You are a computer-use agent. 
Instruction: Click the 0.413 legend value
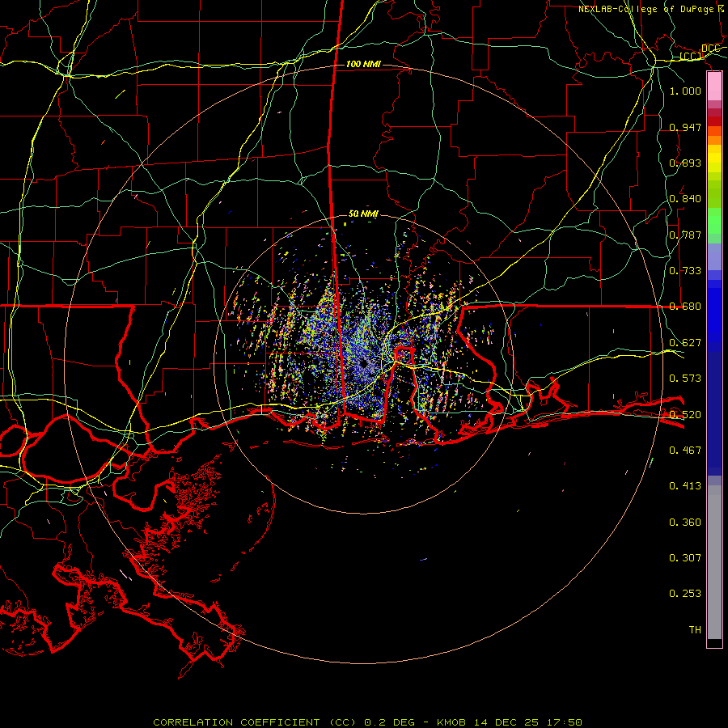pos(685,486)
